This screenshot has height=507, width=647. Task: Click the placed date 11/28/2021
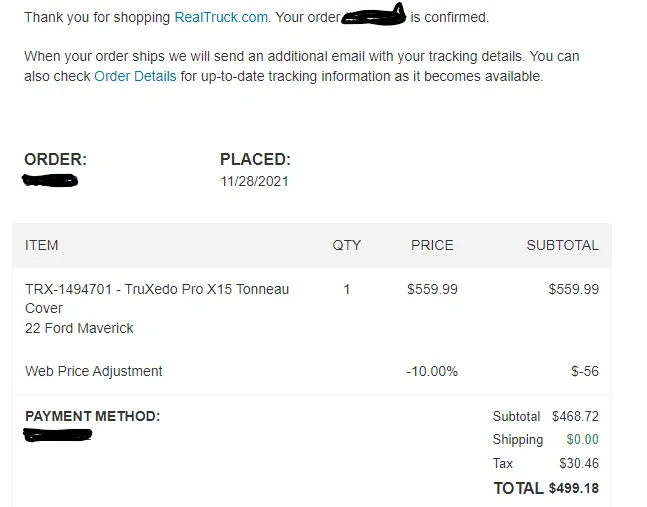coord(254,182)
